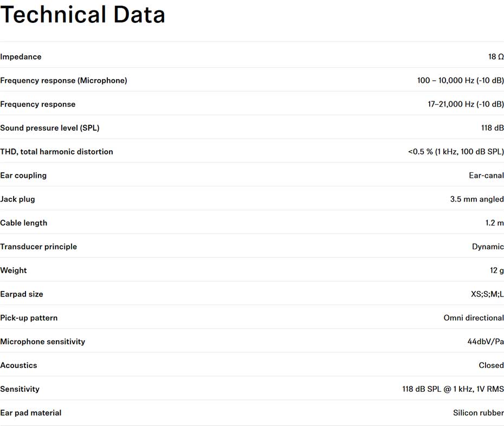This screenshot has height=426, width=504.
Task: Select the Frequency response (Microphone) label
Action: 63,80
